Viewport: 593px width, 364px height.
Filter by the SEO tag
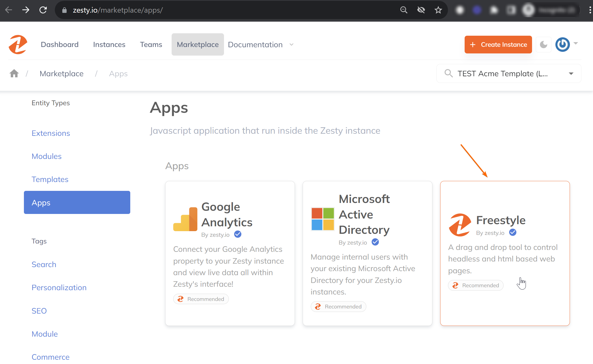pyautogui.click(x=39, y=311)
